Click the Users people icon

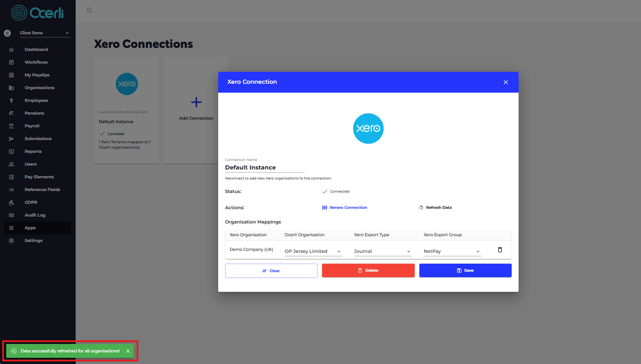pos(11,164)
